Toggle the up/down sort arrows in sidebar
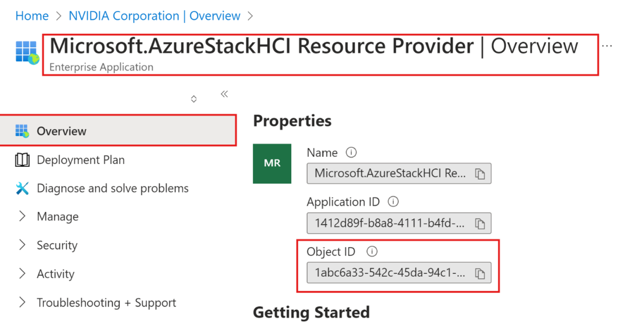644x331 pixels. (194, 99)
